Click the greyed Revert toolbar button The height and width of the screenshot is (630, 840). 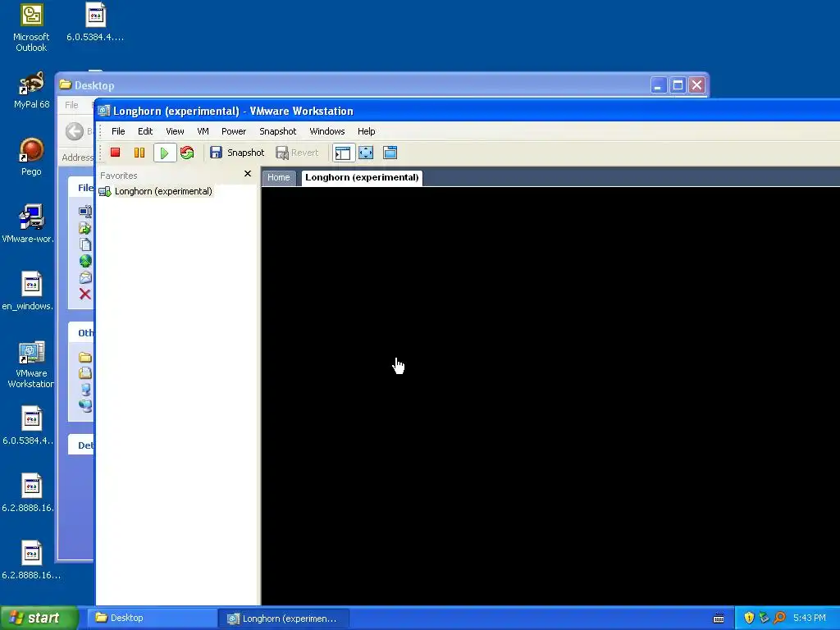point(297,153)
